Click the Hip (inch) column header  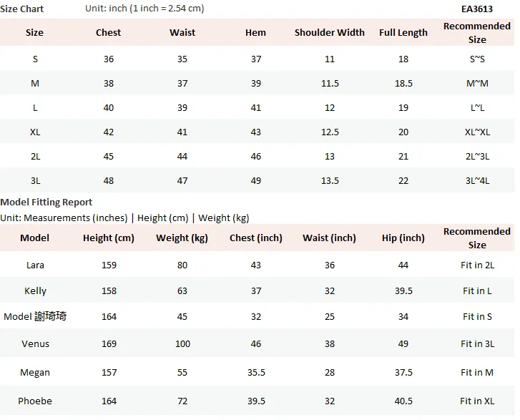click(x=403, y=238)
